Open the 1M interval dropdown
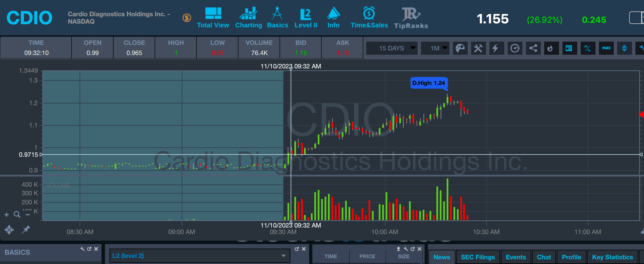The image size is (644, 264). tap(435, 48)
